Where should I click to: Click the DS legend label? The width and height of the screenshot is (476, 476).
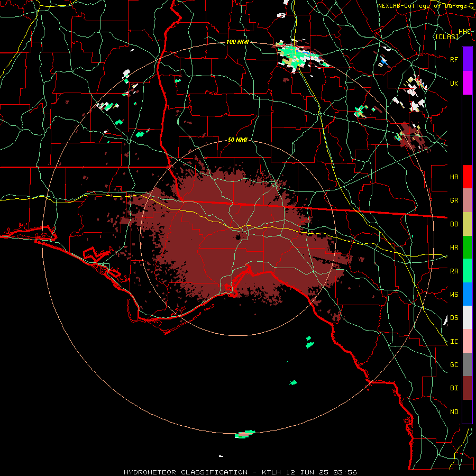[454, 317]
